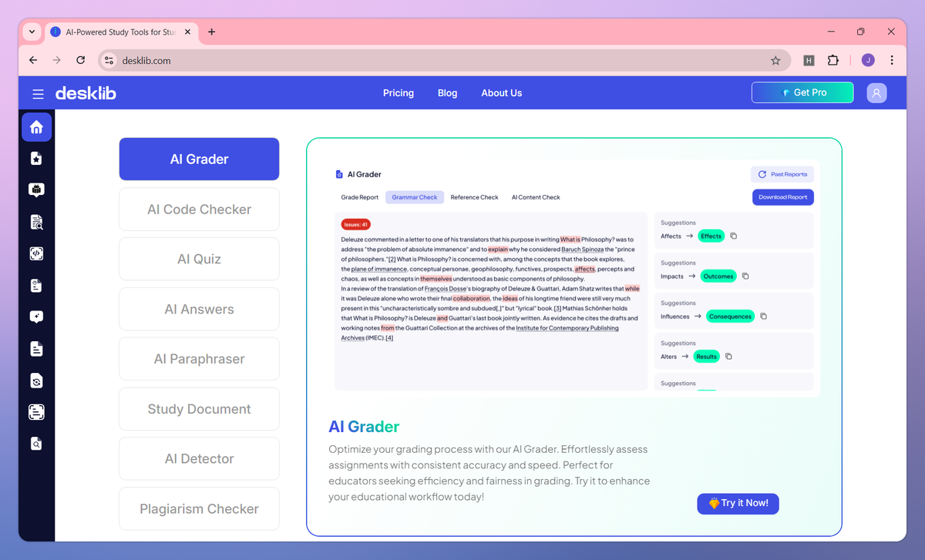
Task: Select the code brackets tool icon in sidebar
Action: [x=36, y=253]
